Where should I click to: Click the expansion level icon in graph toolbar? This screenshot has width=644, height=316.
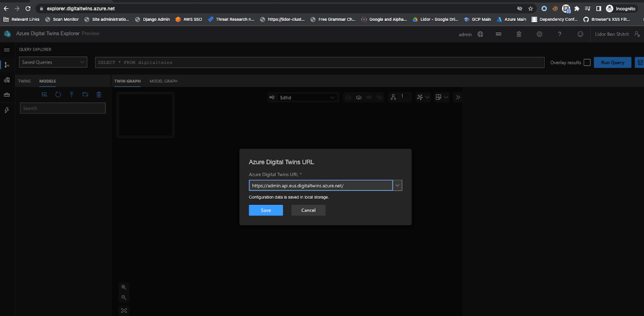coord(393,97)
